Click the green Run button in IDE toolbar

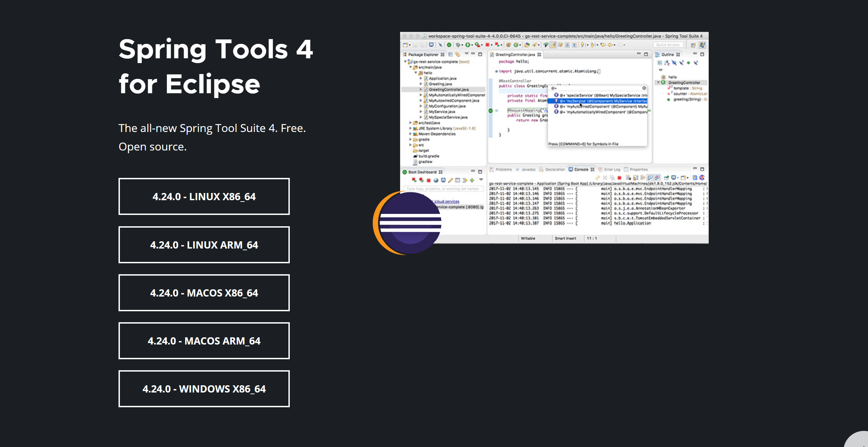coord(467,45)
